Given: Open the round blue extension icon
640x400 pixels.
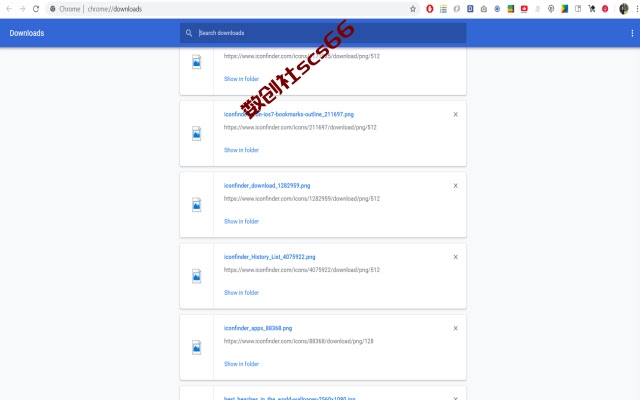Looking at the screenshot, I should (x=497, y=9).
